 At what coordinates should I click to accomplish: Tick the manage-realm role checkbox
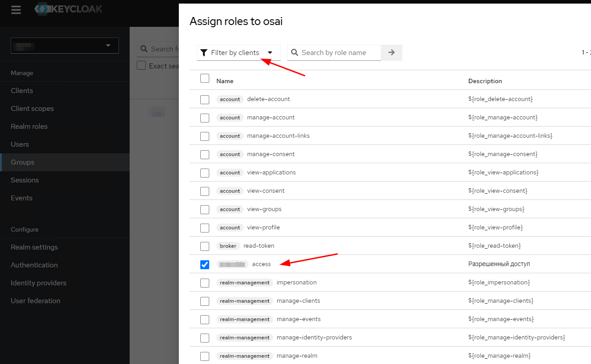click(x=205, y=356)
